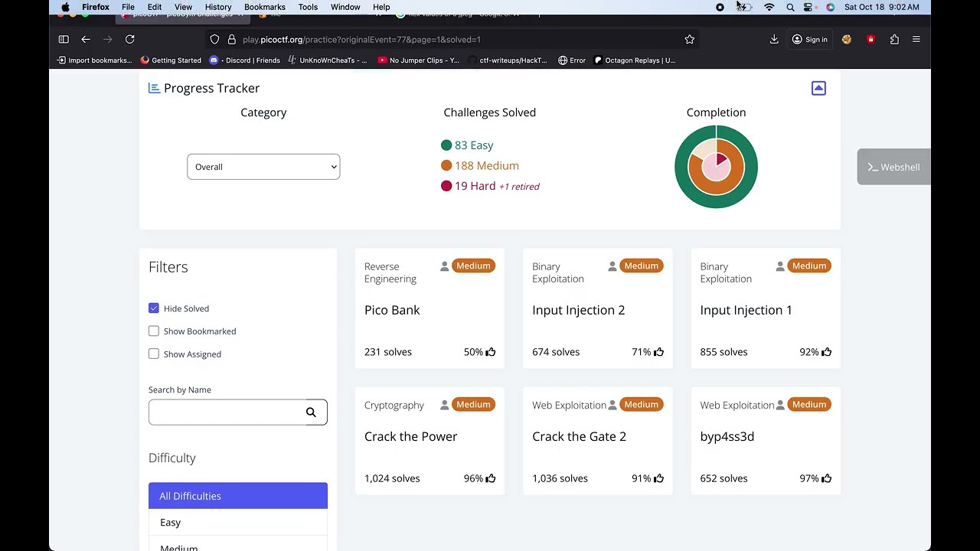Screen dimensions: 980x551
Task: Select the All Difficulties filter
Action: pos(238,496)
